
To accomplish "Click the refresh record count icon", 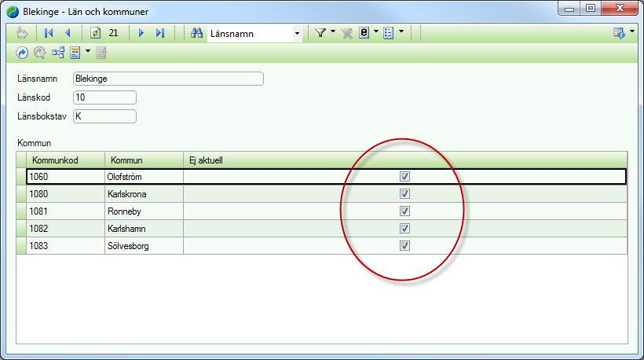I will [x=95, y=33].
